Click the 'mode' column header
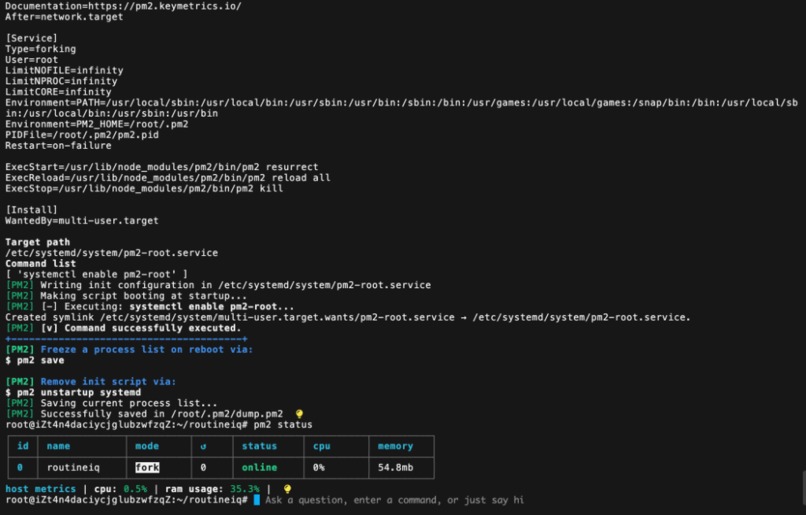This screenshot has width=806, height=515. (147, 446)
